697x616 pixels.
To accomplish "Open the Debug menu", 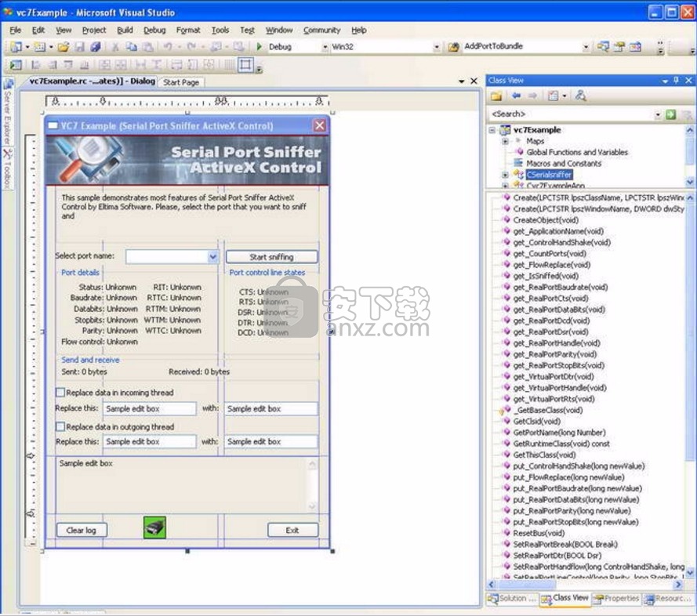I will [x=154, y=31].
